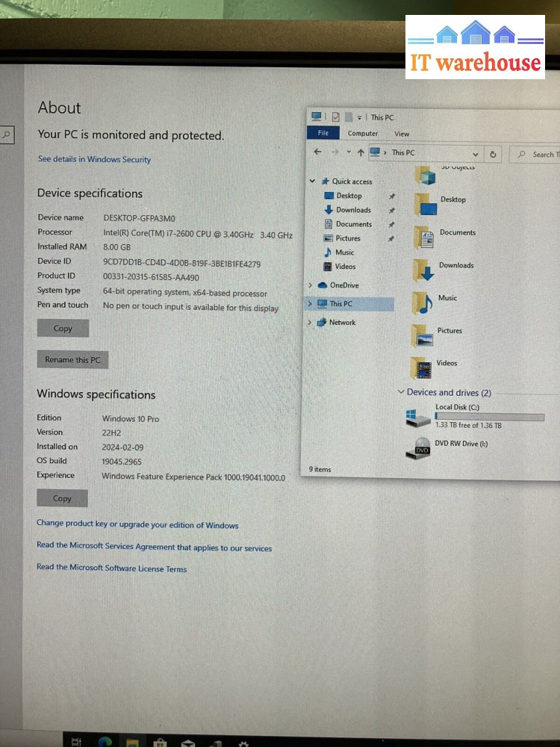This screenshot has height=747, width=560.
Task: Click the pin icon beside sidebar Downloads
Action: pyautogui.click(x=391, y=211)
